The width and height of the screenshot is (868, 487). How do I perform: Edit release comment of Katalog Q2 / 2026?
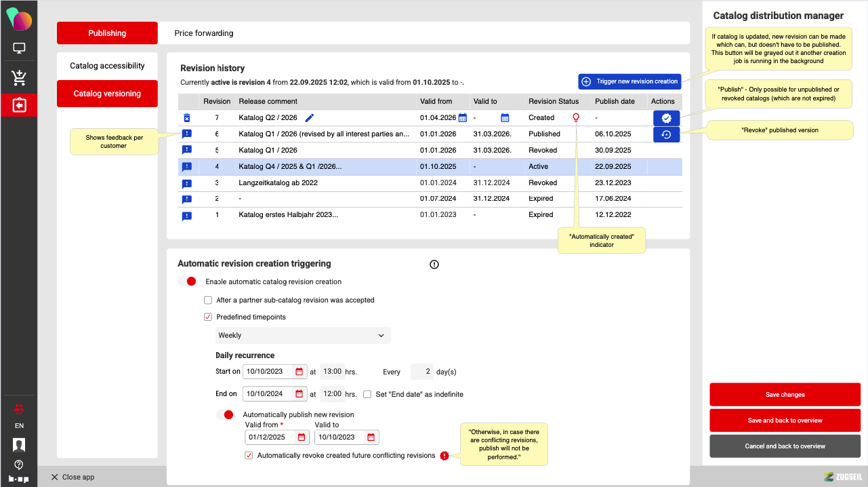click(310, 118)
